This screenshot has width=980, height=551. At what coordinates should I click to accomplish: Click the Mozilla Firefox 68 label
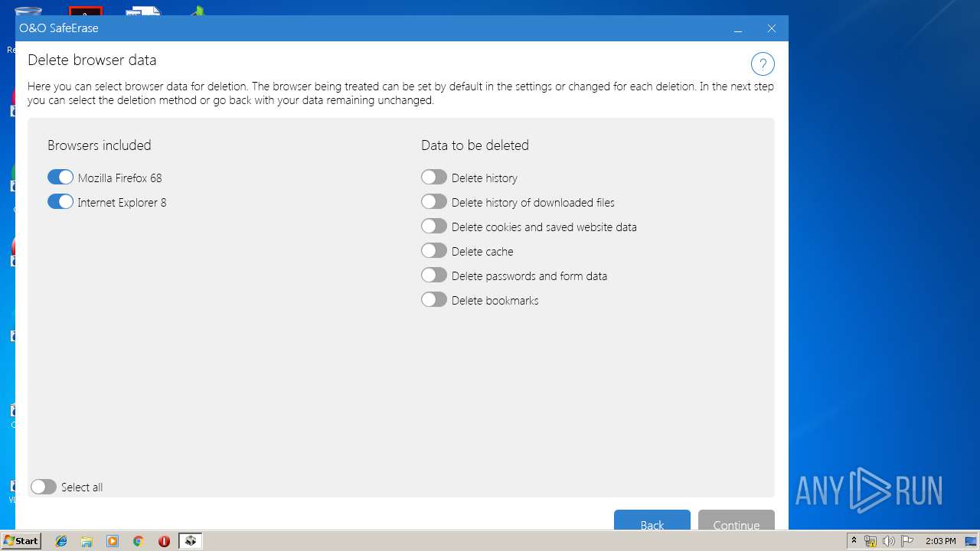tap(119, 178)
